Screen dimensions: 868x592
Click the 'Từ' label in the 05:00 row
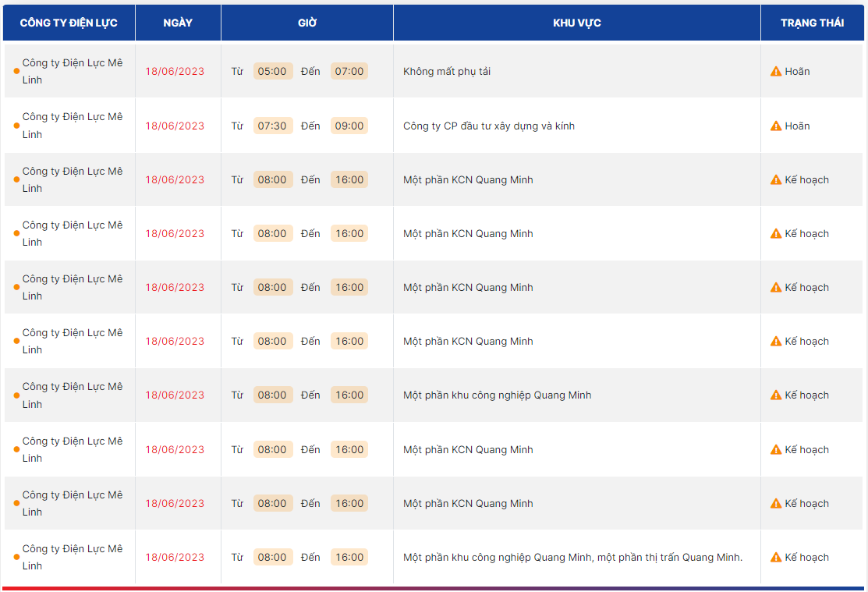[x=238, y=72]
